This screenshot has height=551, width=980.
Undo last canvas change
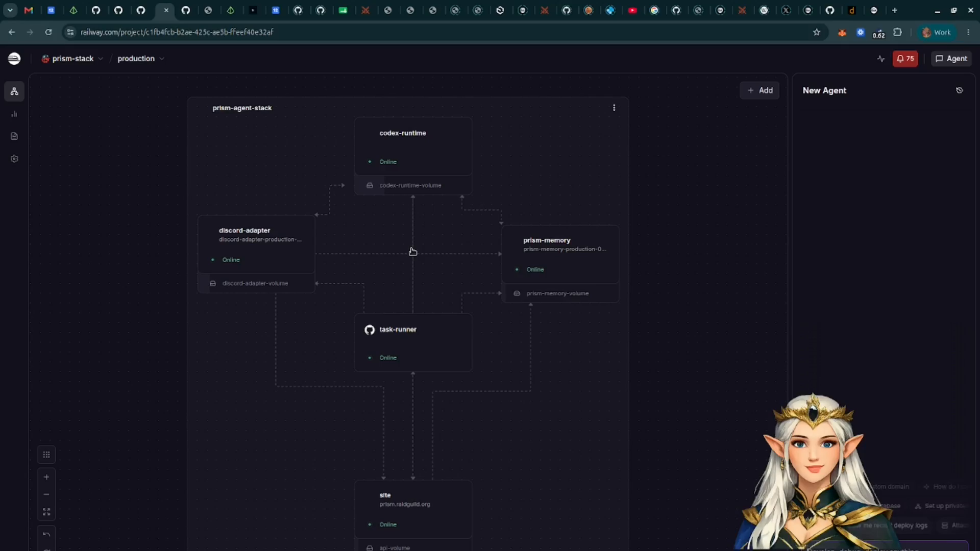(46, 534)
